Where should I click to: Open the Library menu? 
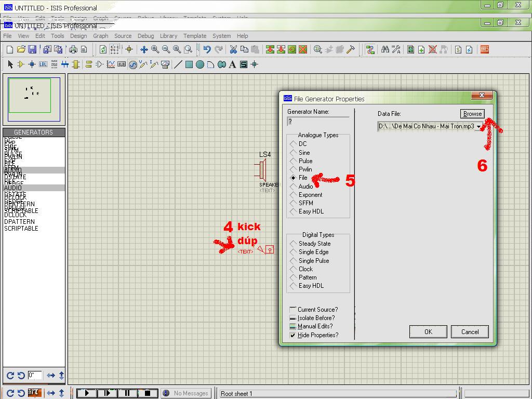point(169,36)
